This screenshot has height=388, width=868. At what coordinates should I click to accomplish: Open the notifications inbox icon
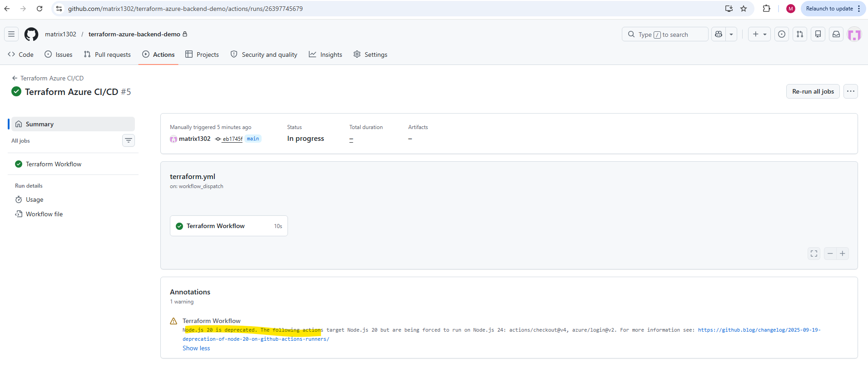836,34
